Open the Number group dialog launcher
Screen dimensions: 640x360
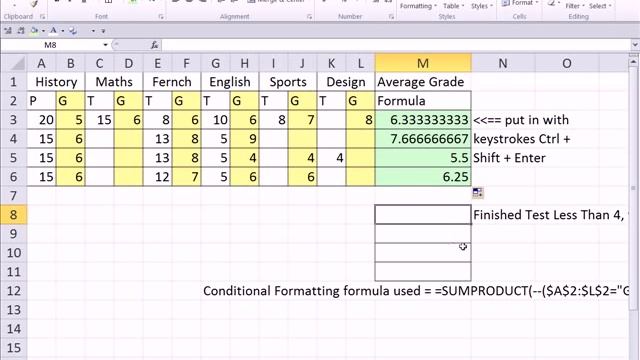[x=391, y=17]
